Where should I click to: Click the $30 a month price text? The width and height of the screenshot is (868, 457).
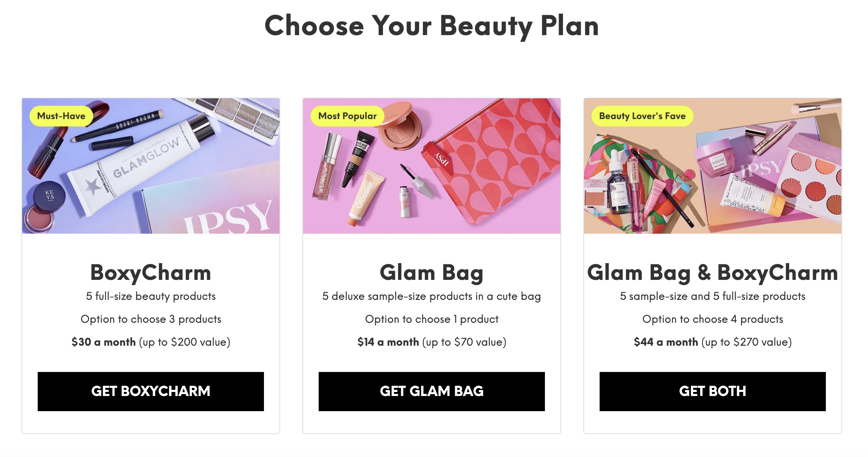point(104,342)
